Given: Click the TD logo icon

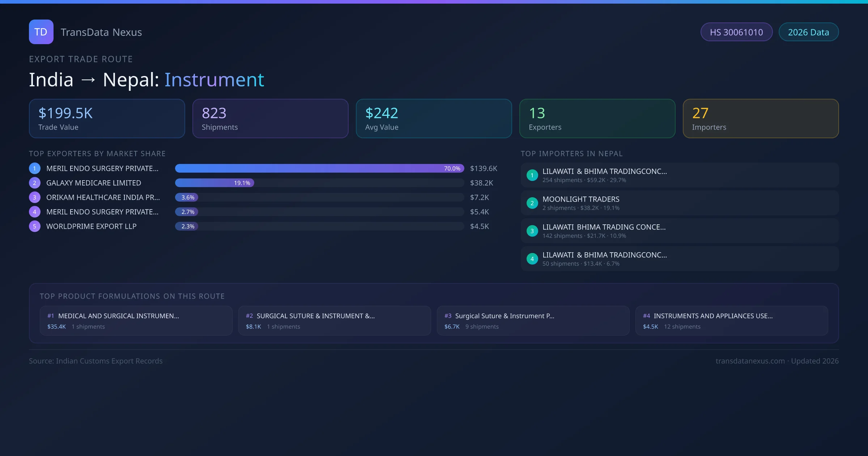Looking at the screenshot, I should tap(41, 32).
